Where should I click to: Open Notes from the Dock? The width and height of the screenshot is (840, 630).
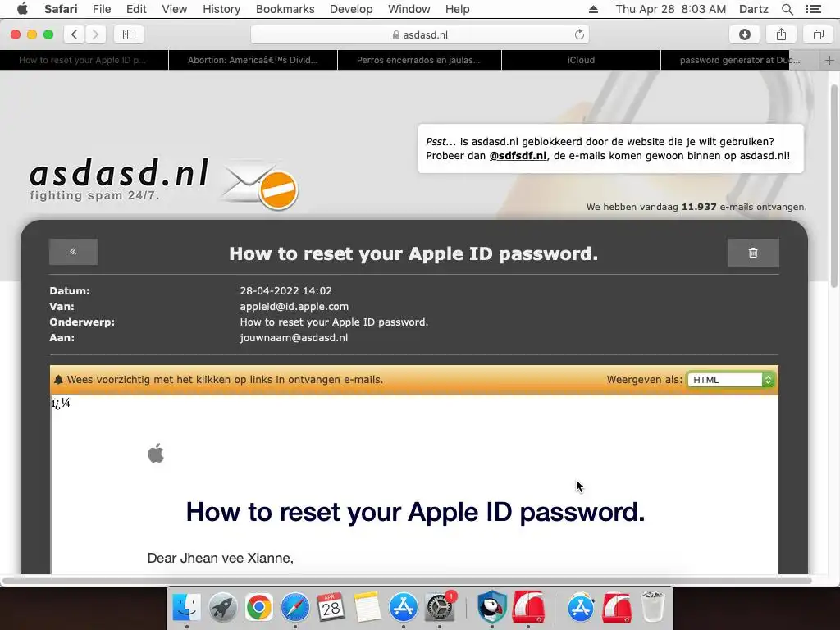[367, 607]
